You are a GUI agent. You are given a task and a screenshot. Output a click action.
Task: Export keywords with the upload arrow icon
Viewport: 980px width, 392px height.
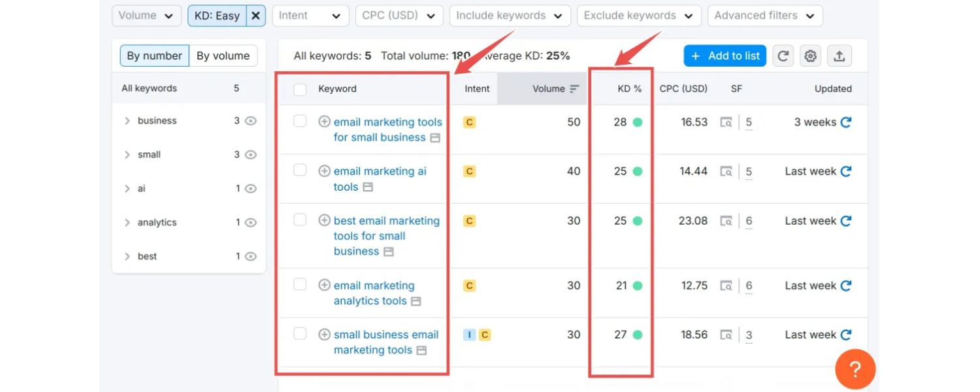click(839, 56)
